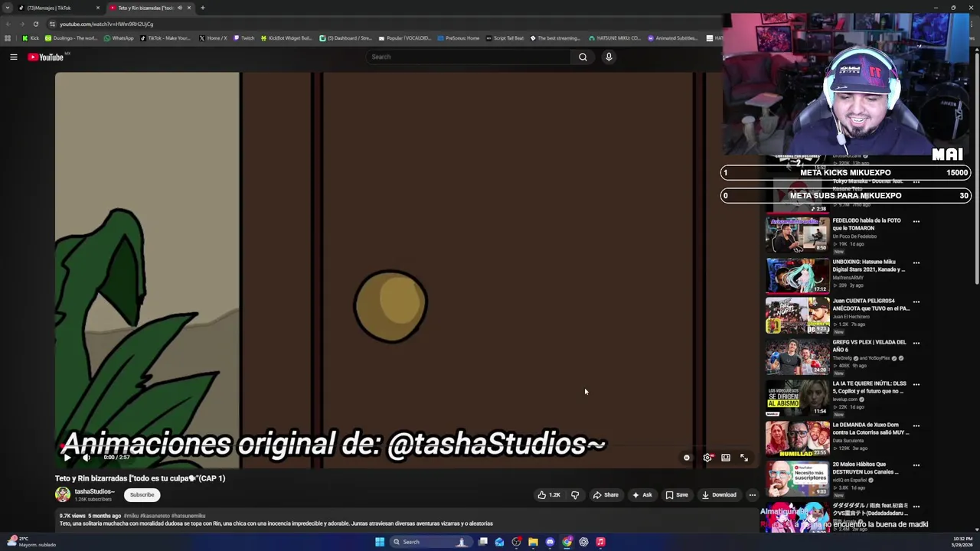Image resolution: width=980 pixels, height=551 pixels.
Task: Dislike the video
Action: [x=575, y=495]
